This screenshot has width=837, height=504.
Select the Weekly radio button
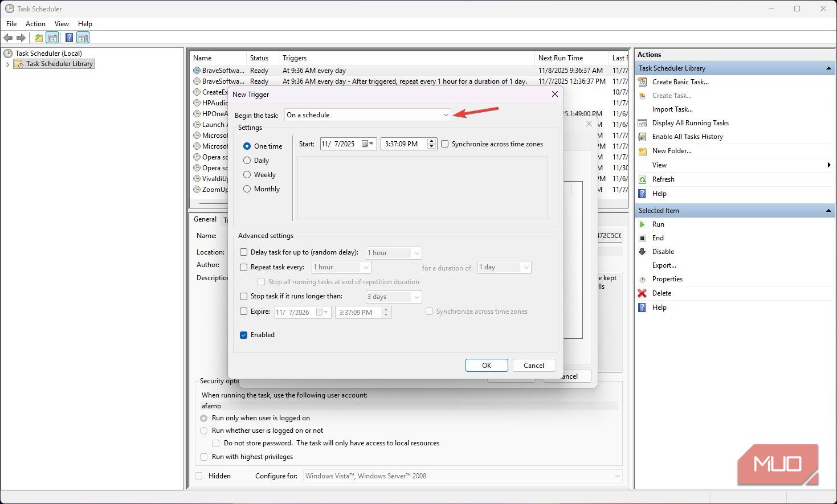[247, 175]
